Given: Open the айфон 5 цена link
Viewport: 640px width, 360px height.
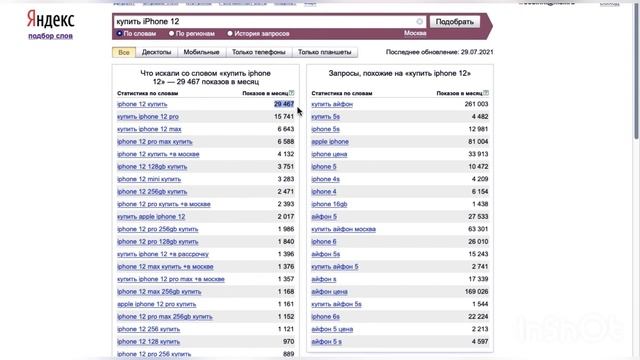Looking at the screenshot, I should pos(332,329).
